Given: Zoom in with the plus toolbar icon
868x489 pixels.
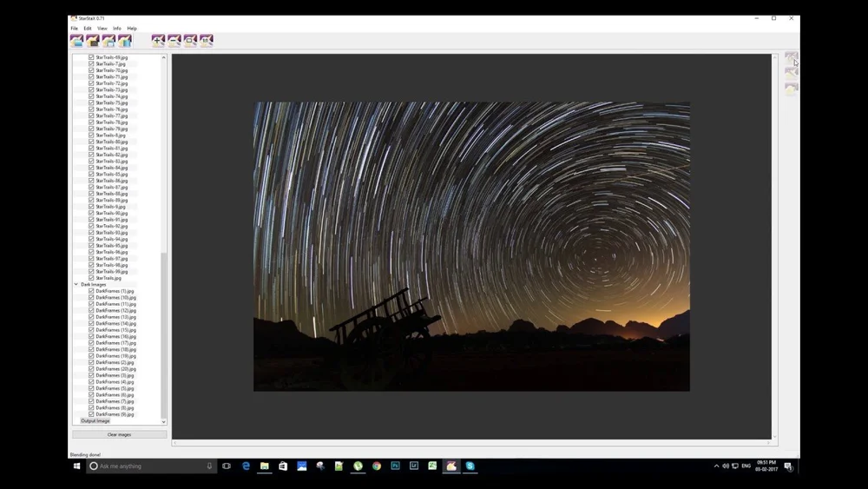Looking at the screenshot, I should tap(158, 41).
